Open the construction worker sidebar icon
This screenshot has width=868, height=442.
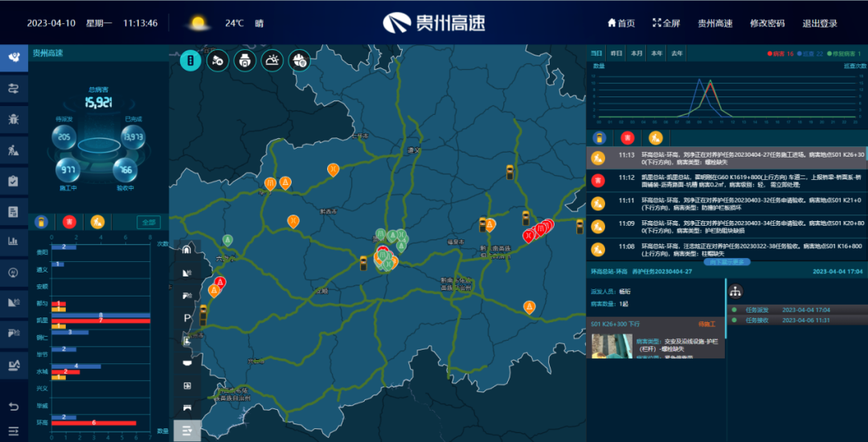(14, 149)
